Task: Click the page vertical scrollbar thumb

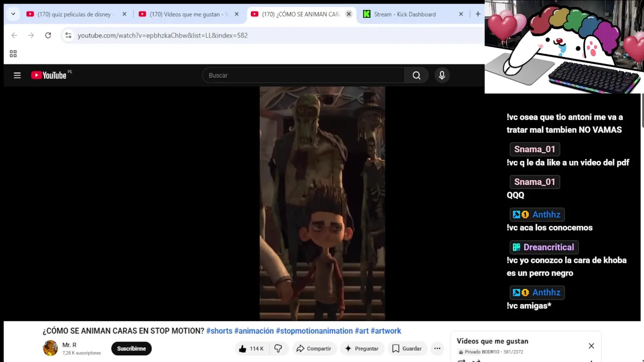Action: click(642, 111)
